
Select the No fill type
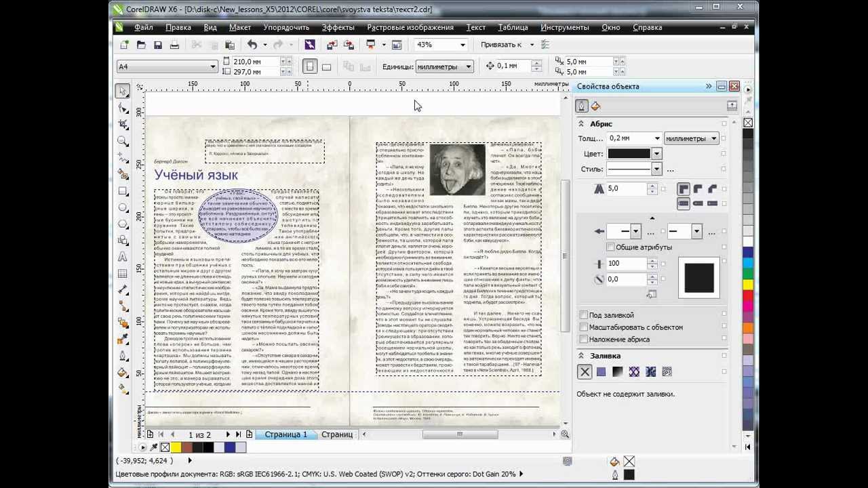coord(585,371)
